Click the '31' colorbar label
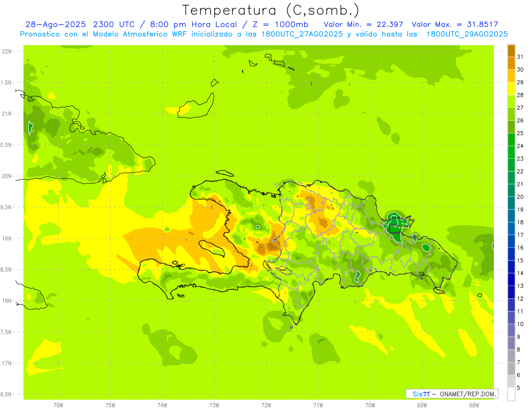The image size is (532, 411). (520, 57)
